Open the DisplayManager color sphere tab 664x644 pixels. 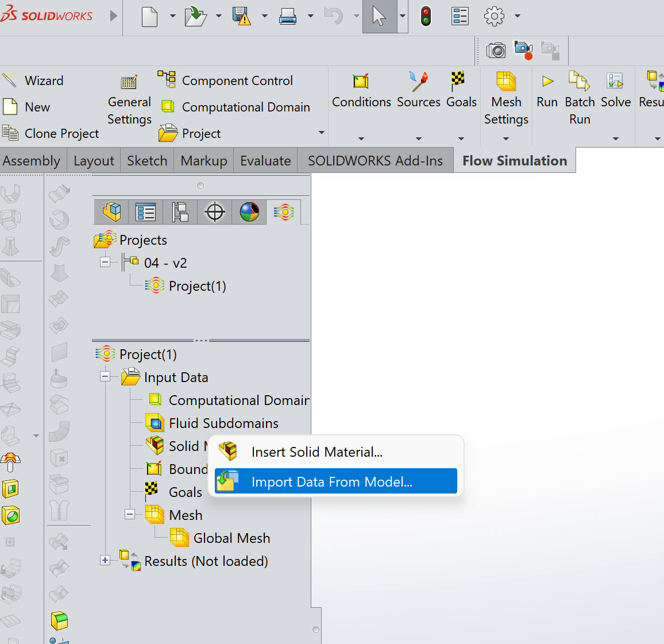point(249,212)
